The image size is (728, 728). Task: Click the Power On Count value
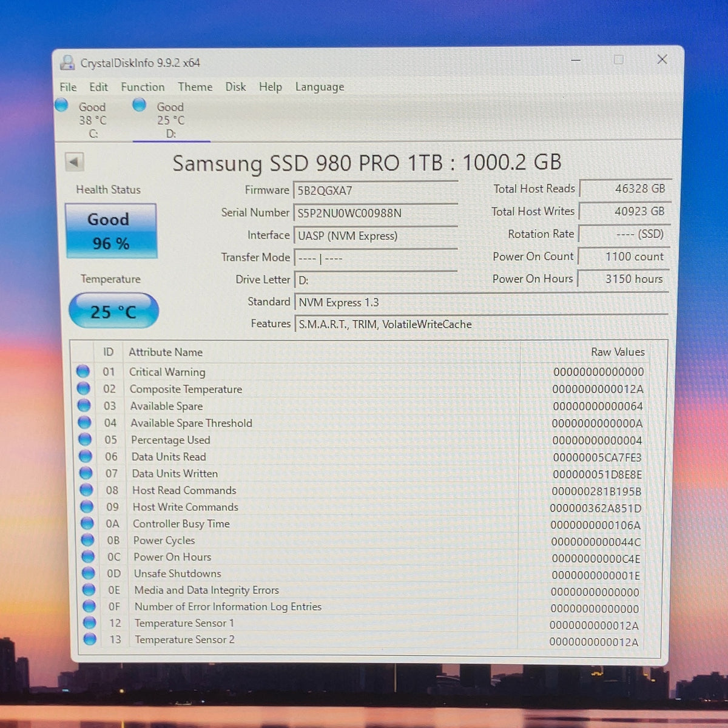pos(624,256)
